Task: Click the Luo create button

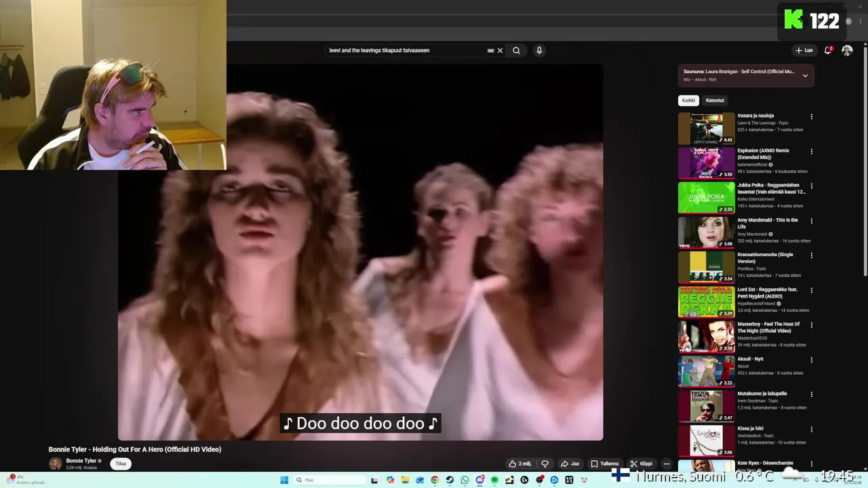Action: pyautogui.click(x=804, y=50)
